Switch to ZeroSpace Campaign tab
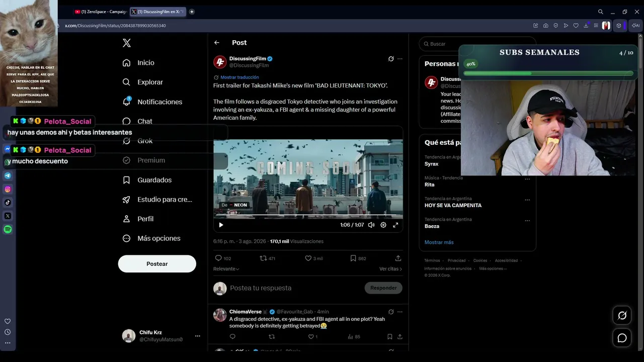Screen dimensions: 644x362 [100, 12]
